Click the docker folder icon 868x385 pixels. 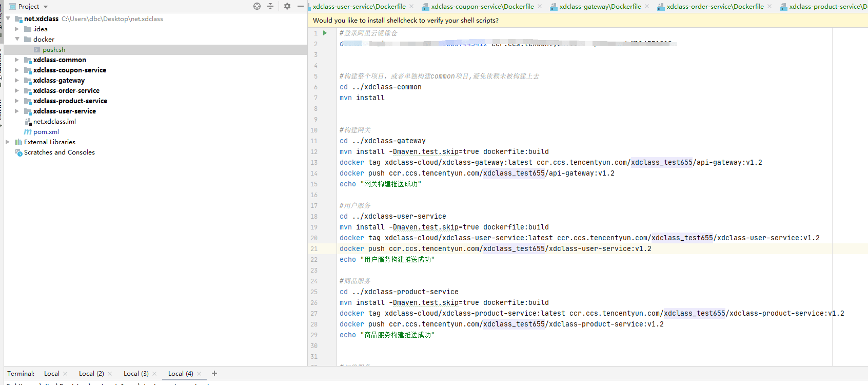[28, 40]
